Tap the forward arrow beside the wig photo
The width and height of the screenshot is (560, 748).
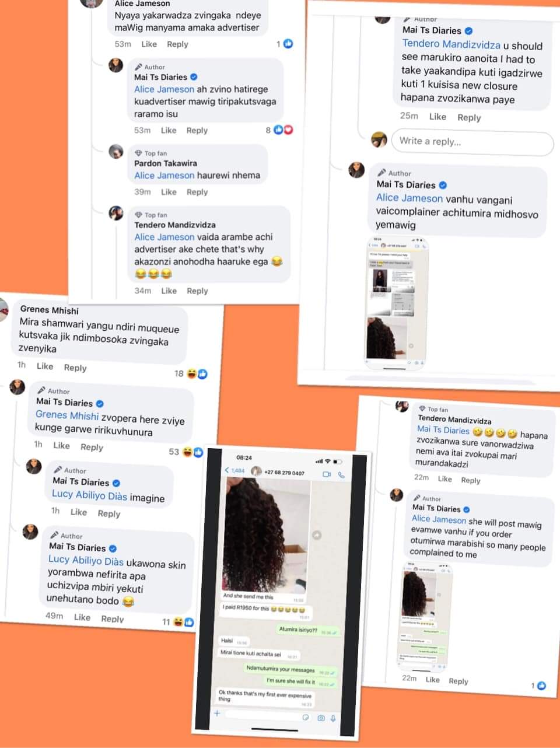tap(317, 534)
